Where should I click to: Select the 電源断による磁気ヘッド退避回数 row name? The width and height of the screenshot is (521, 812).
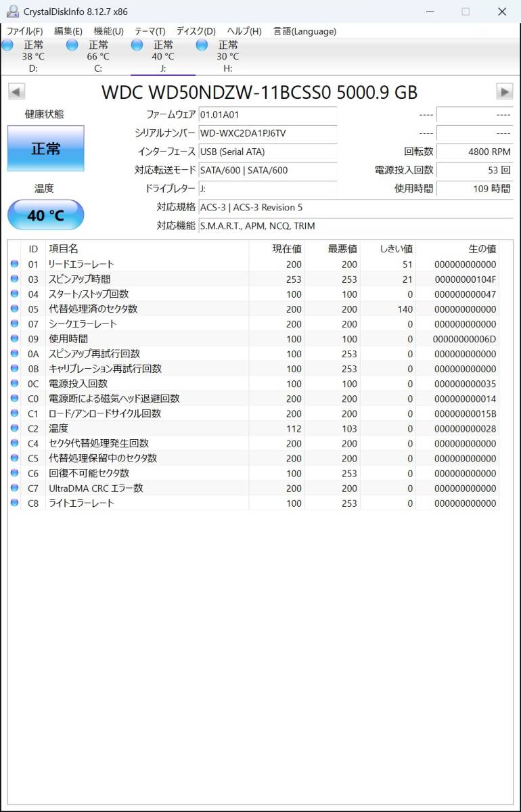(114, 399)
